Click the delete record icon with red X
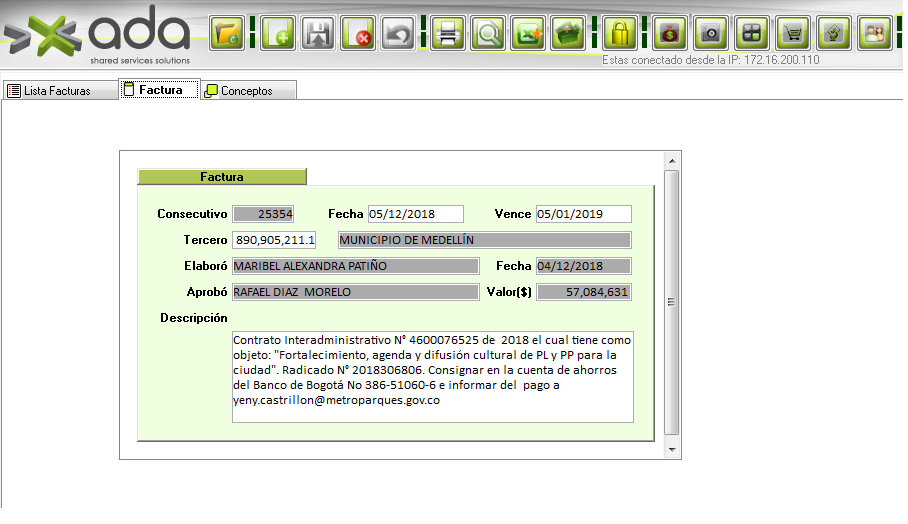 point(358,34)
